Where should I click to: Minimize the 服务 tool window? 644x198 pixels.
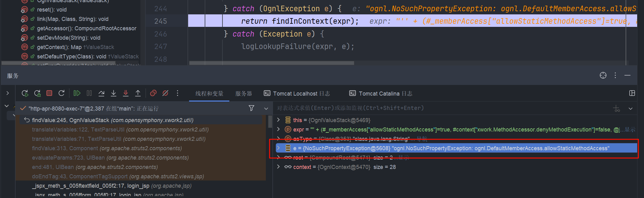(627, 75)
